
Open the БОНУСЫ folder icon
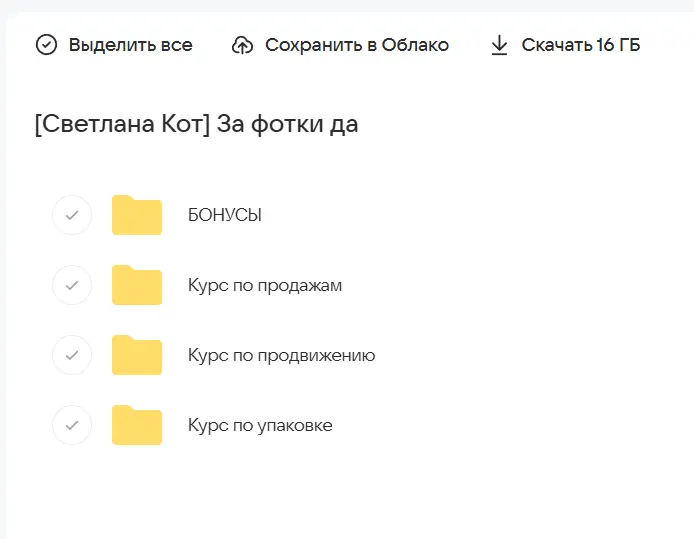point(136,215)
